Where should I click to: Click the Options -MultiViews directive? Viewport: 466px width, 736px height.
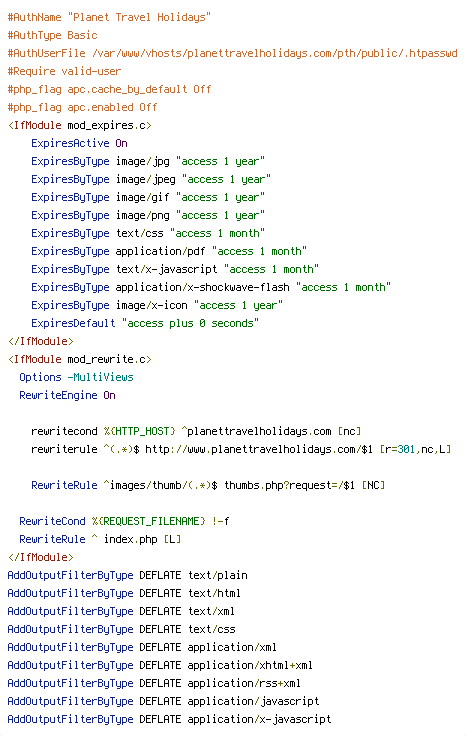[76, 377]
